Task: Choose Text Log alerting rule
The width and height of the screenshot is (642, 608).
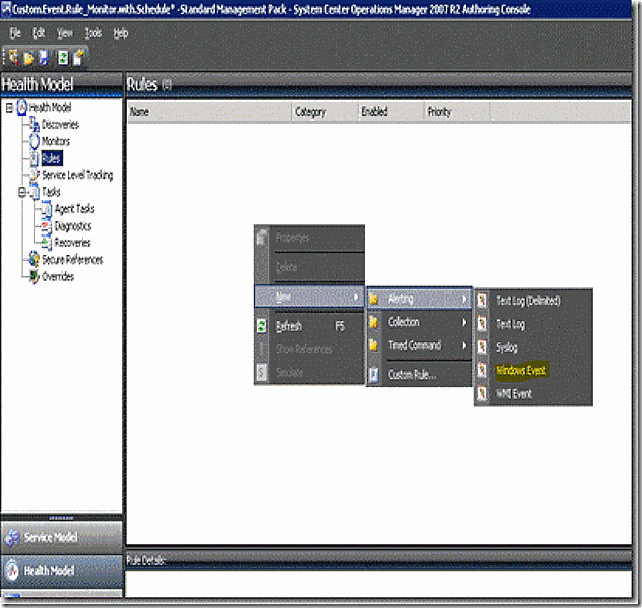Action: click(x=534, y=324)
